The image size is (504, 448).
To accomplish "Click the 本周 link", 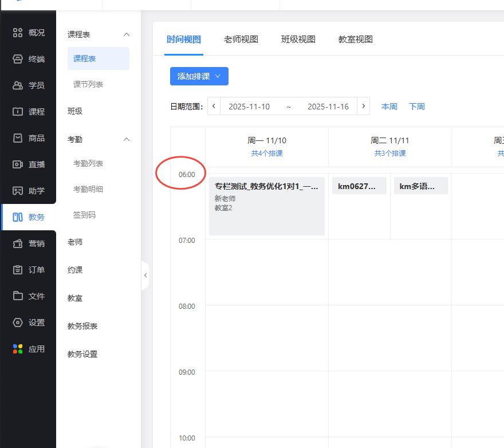I will point(389,107).
